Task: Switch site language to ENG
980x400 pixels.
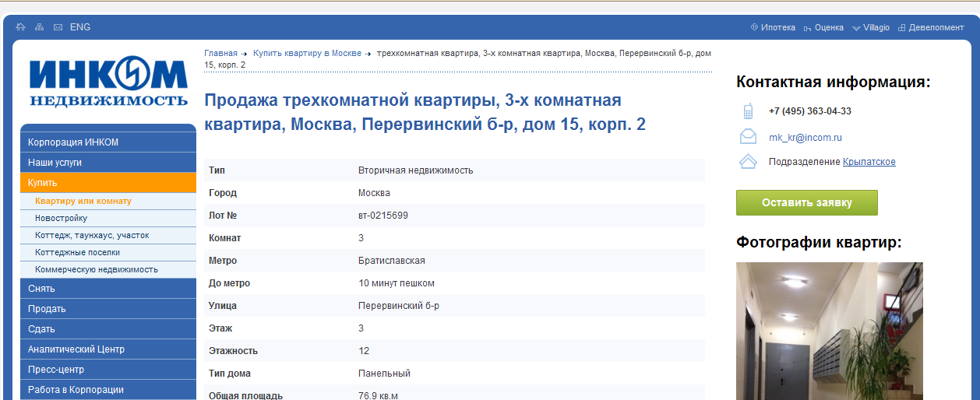Action: (x=80, y=27)
